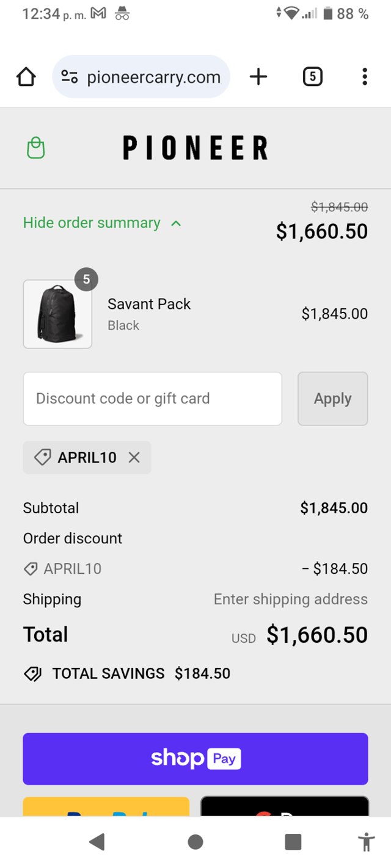Open the tab switcher showing 5 tabs
This screenshot has width=391, height=868.
tap(312, 77)
